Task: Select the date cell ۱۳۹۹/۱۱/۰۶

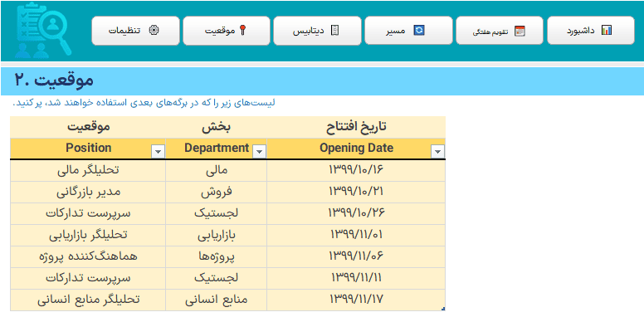Action: tap(356, 256)
